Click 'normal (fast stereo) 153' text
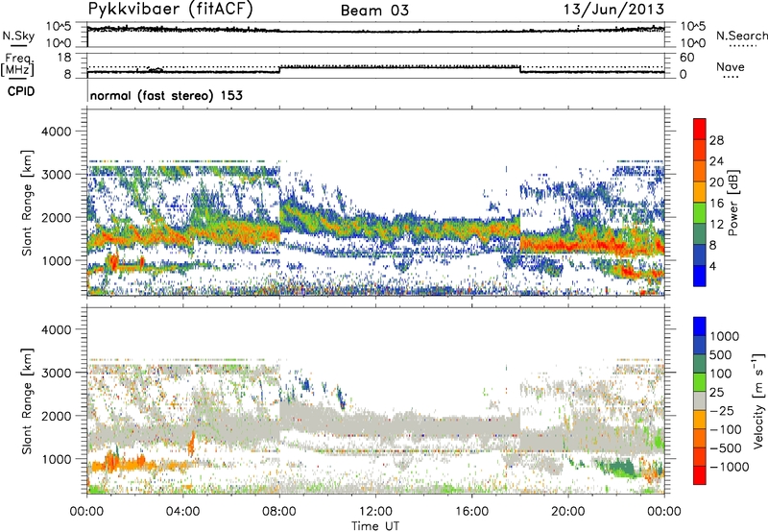Image resolution: width=768 pixels, height=532 pixels. [x=166, y=95]
